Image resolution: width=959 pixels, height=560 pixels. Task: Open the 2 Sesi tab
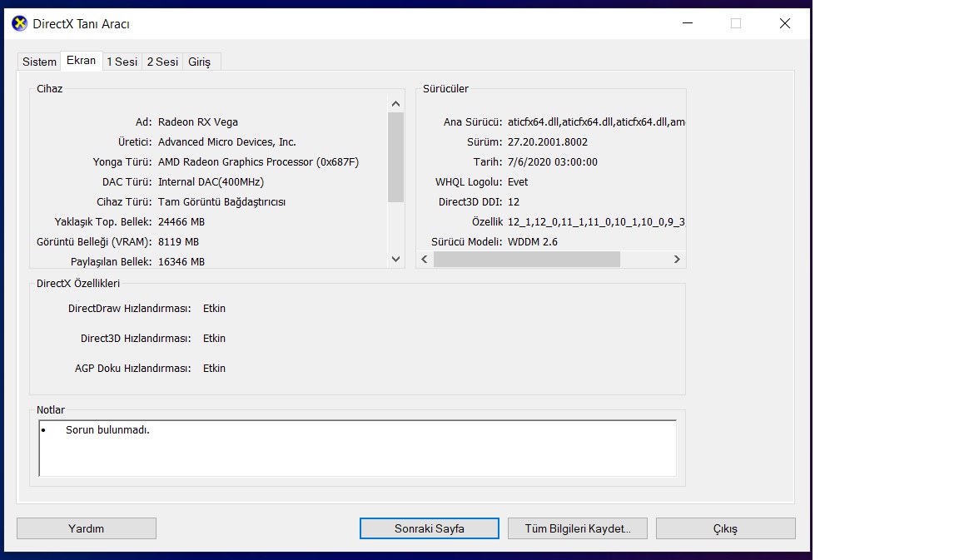[x=162, y=62]
